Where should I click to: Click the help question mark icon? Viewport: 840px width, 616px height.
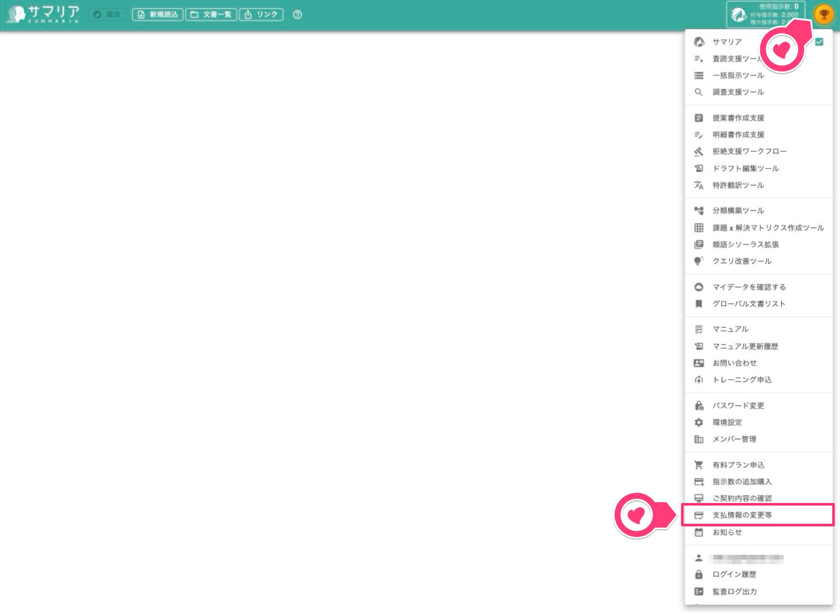(x=298, y=15)
